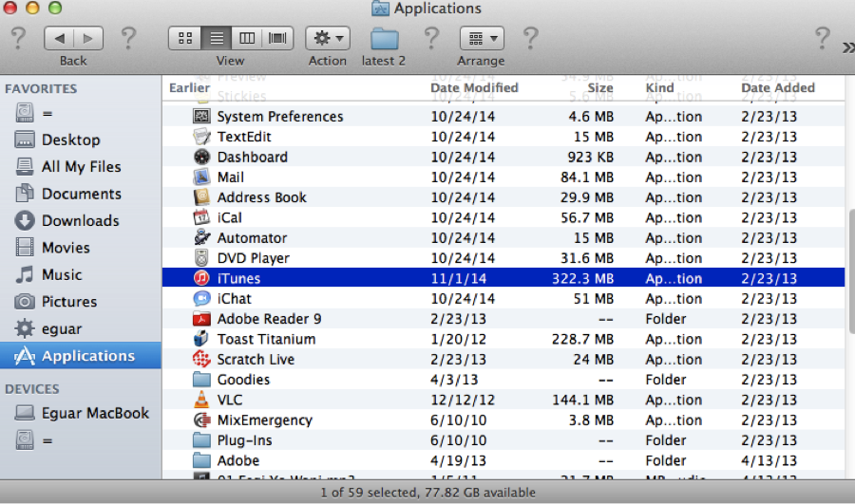Click the unknown toolbar item right of Arrange
The image size is (855, 504).
(530, 38)
